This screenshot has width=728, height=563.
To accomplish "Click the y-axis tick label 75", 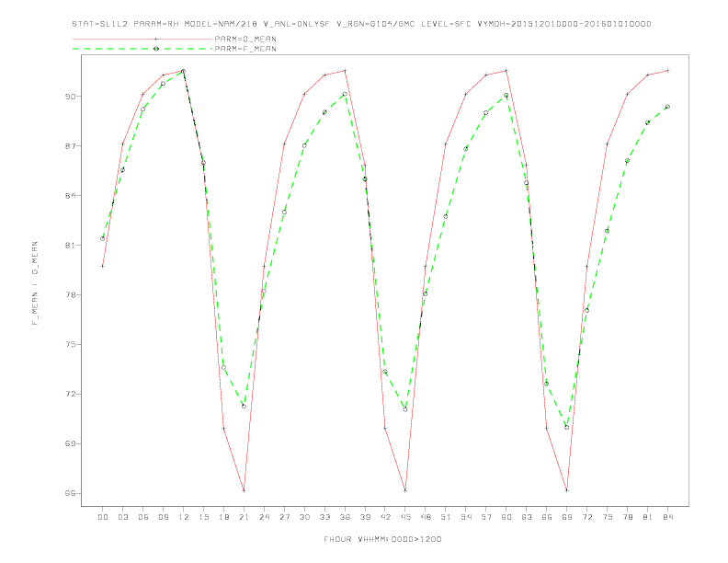I will (70, 345).
